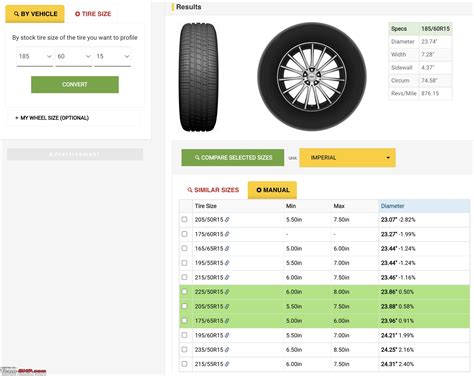Open the 185 tire width dropdown
Screen dimensions: 474x376
(35, 57)
